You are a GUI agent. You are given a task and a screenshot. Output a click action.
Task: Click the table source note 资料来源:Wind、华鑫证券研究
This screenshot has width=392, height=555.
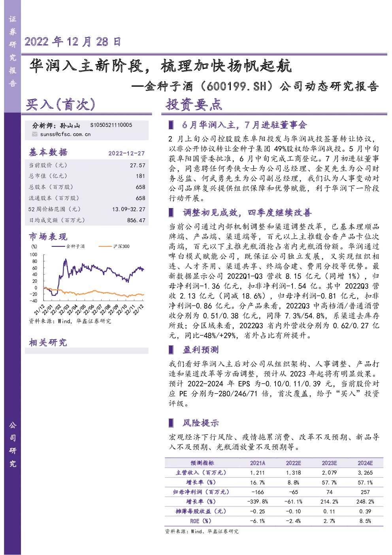pyautogui.click(x=202, y=531)
